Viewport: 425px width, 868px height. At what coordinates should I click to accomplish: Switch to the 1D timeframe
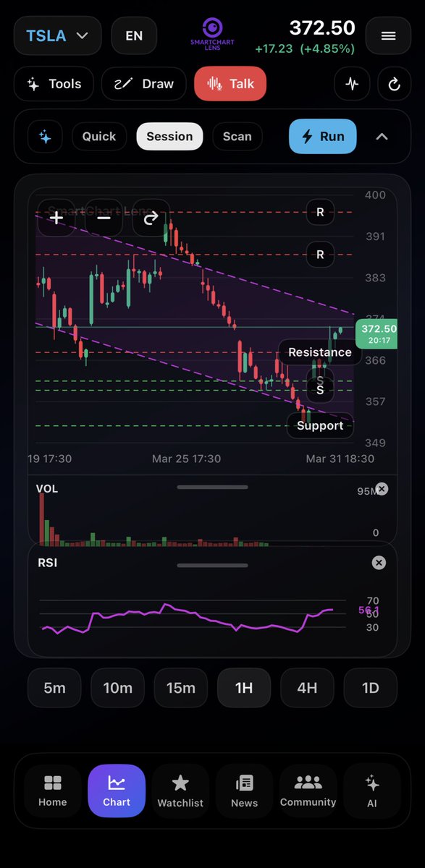point(371,687)
